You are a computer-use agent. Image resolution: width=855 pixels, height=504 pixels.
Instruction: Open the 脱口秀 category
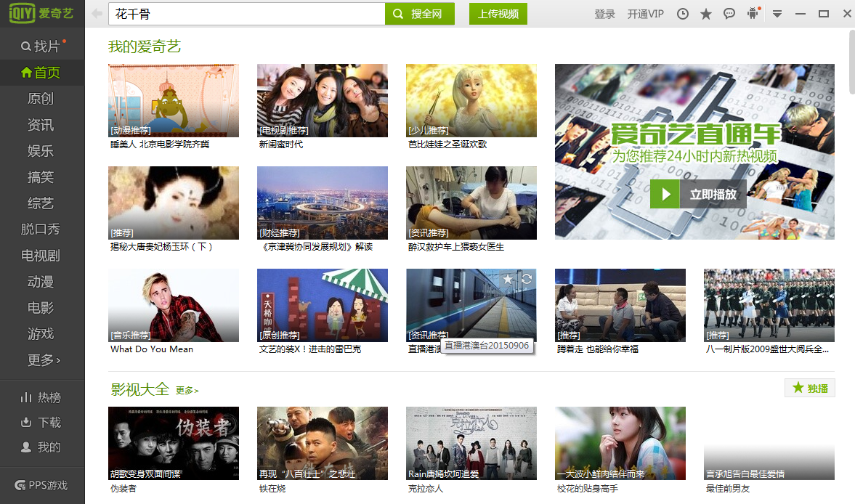(x=41, y=229)
